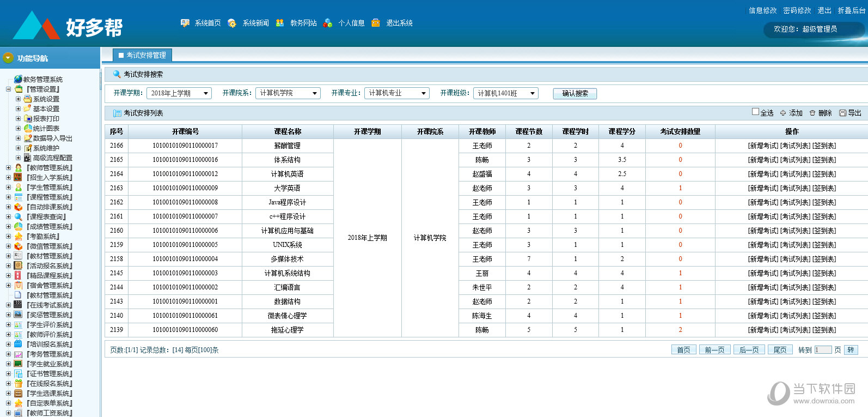Viewport: 868px width, 417px height.
Task: Open 信息修改 in the top menu
Action: (762, 10)
